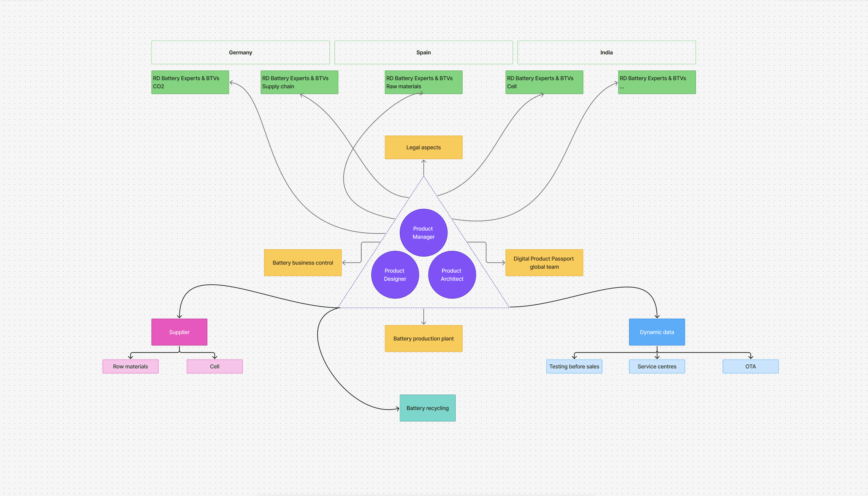Select the pink Supplier box
The width and height of the screenshot is (868, 496).
coord(179,332)
